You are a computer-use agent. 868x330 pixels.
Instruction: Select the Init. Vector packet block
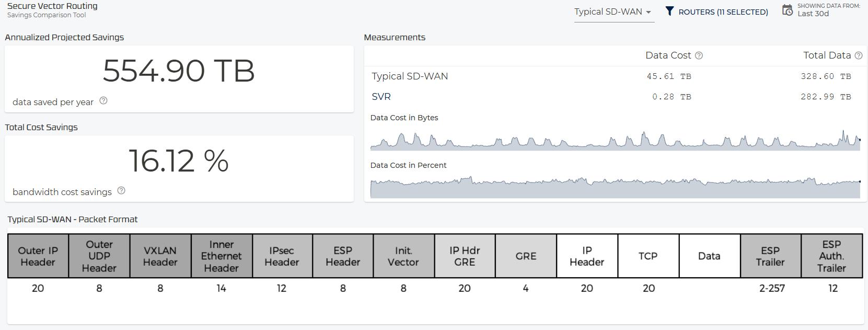(x=403, y=256)
